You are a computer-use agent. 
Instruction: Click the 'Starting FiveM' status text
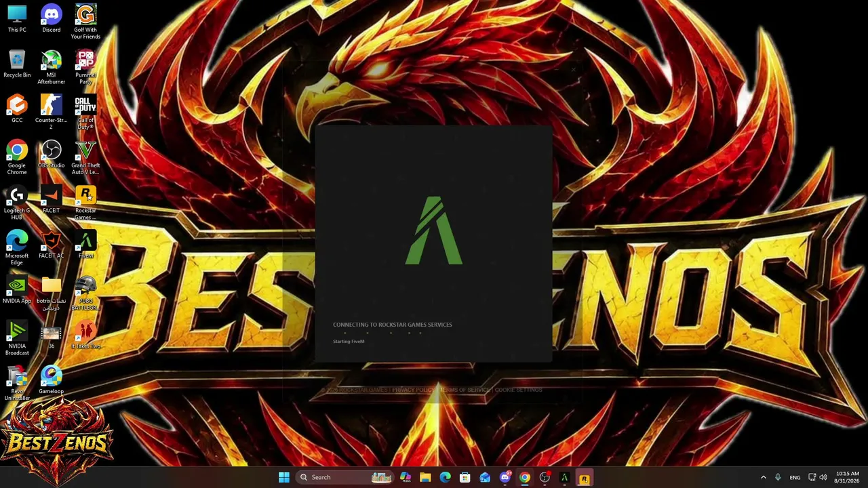tap(349, 342)
